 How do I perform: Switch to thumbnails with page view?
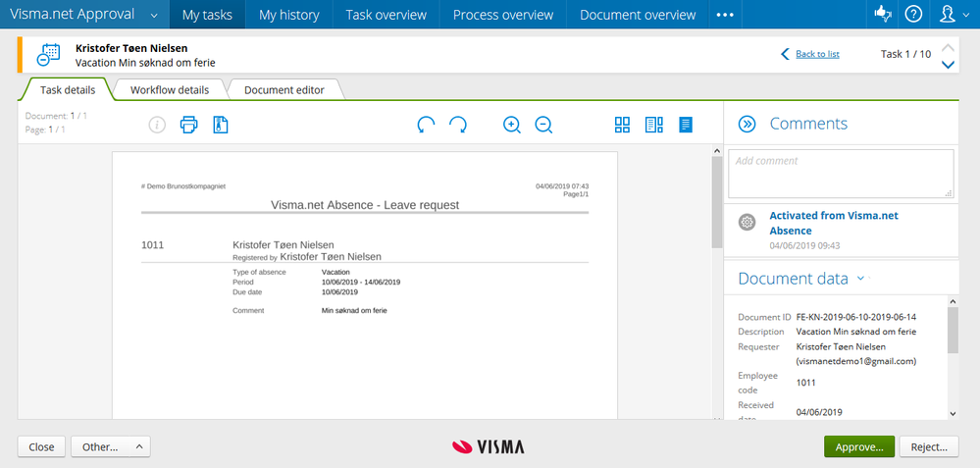(x=653, y=125)
